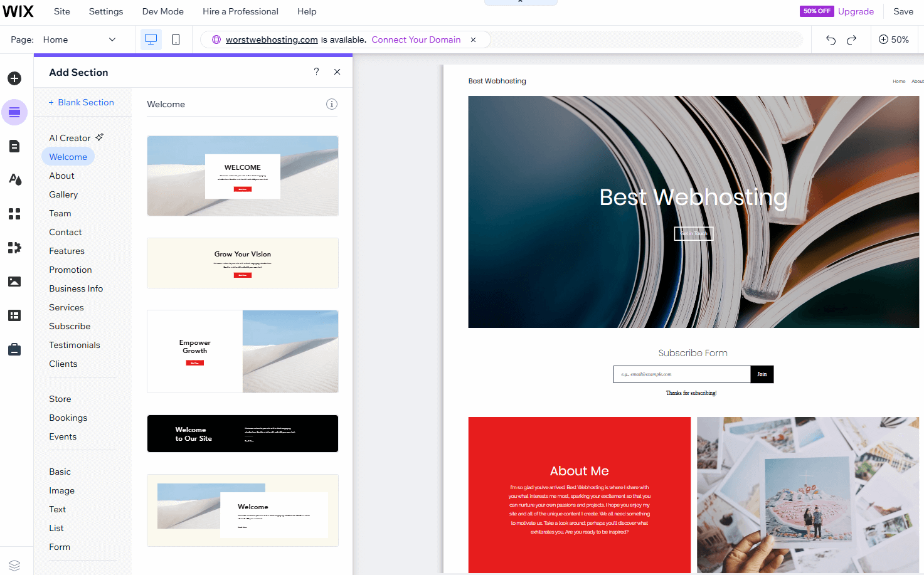Select the Bookings category
The height and width of the screenshot is (575, 924).
click(68, 418)
